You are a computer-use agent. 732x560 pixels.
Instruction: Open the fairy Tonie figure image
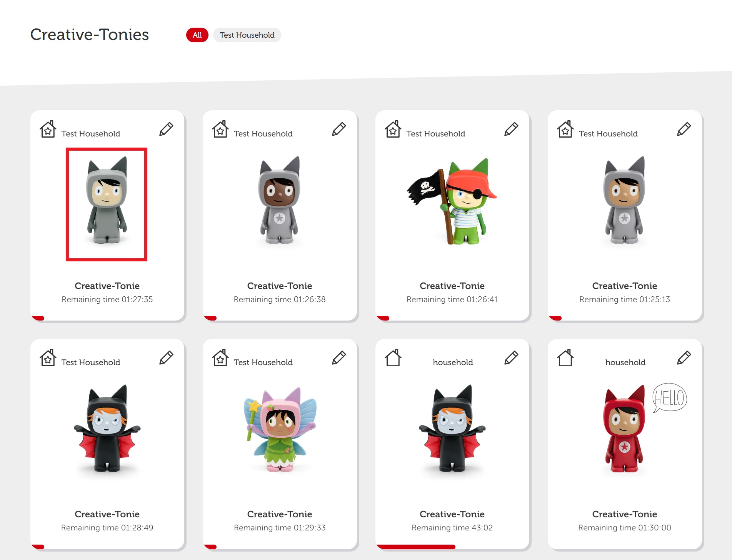(280, 429)
